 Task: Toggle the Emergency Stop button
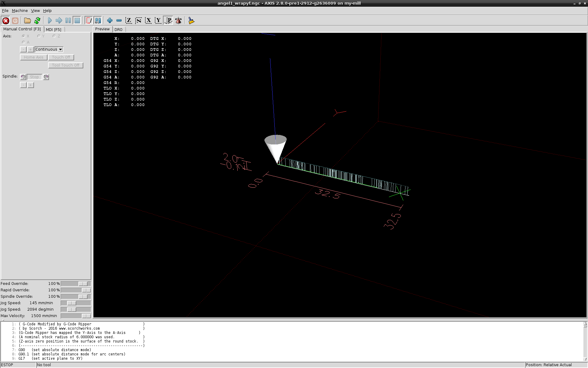point(6,21)
